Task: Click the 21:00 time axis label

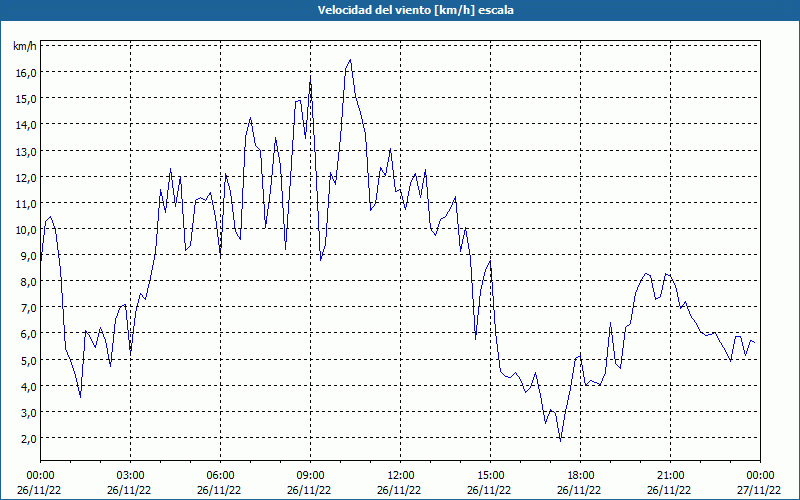Action: [x=670, y=476]
